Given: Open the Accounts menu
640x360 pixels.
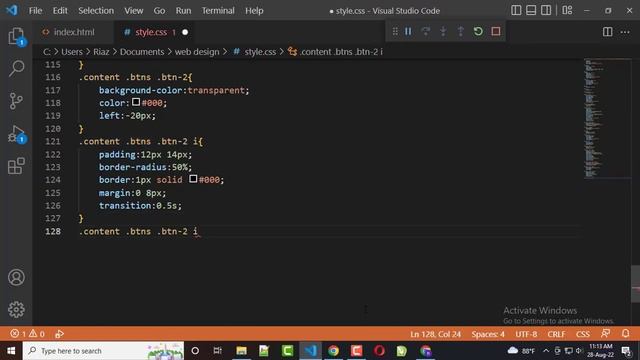Looking at the screenshot, I should 16,277.
